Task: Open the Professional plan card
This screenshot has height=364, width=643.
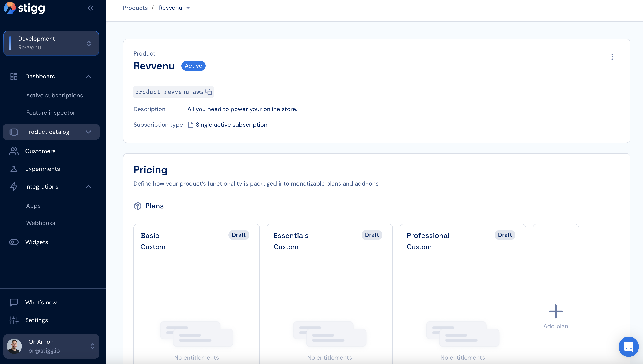Action: tap(463, 294)
